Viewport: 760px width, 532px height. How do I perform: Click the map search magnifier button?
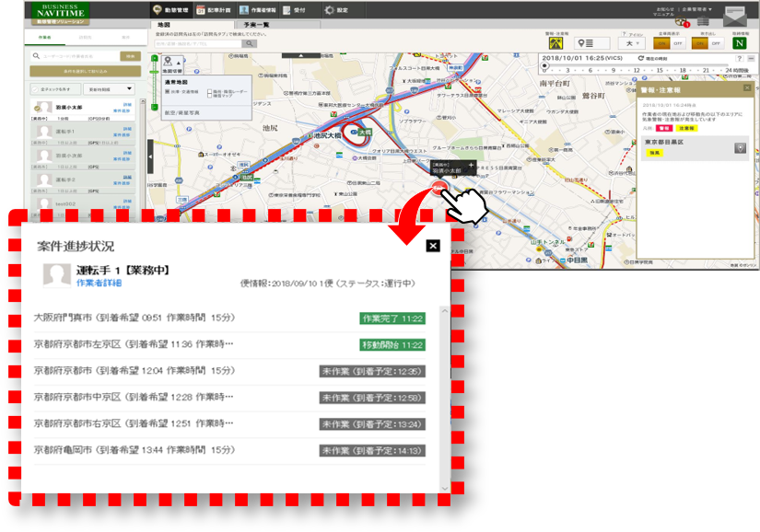[250, 43]
